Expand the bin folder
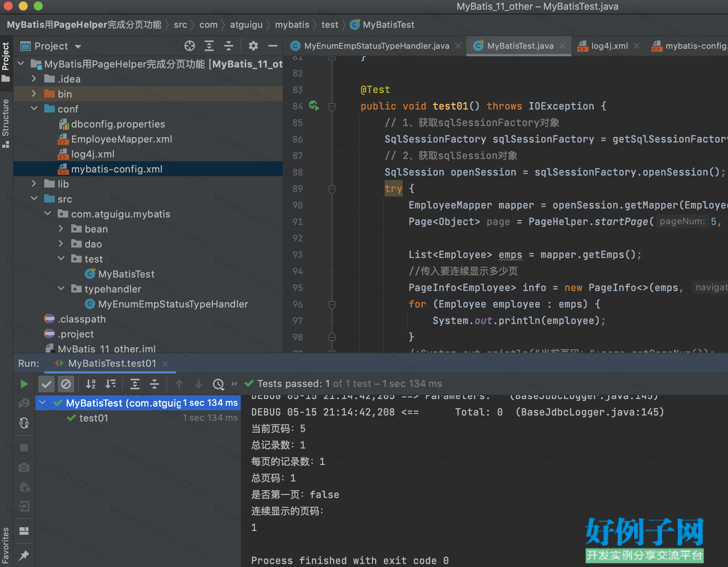This screenshot has height=567, width=728. coord(34,94)
